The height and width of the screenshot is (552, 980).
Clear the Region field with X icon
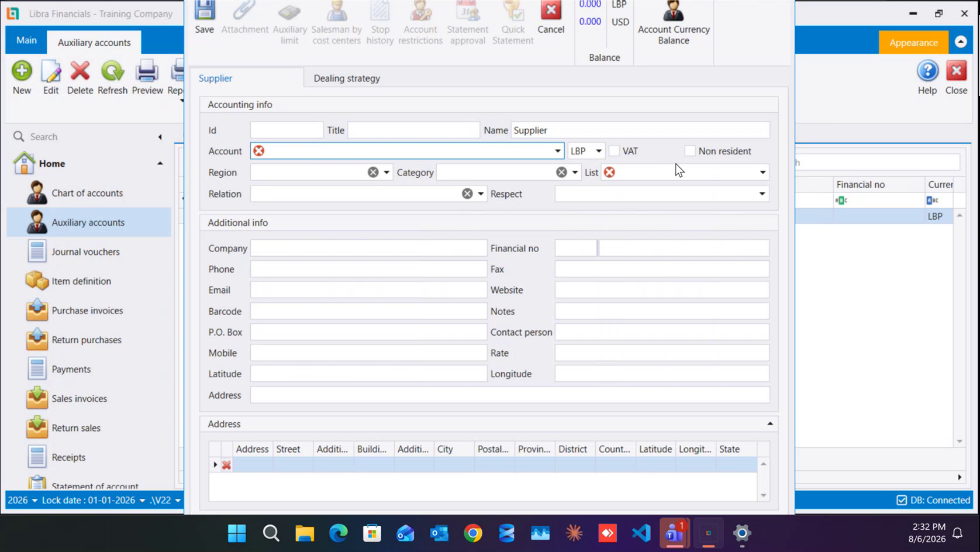tap(373, 172)
